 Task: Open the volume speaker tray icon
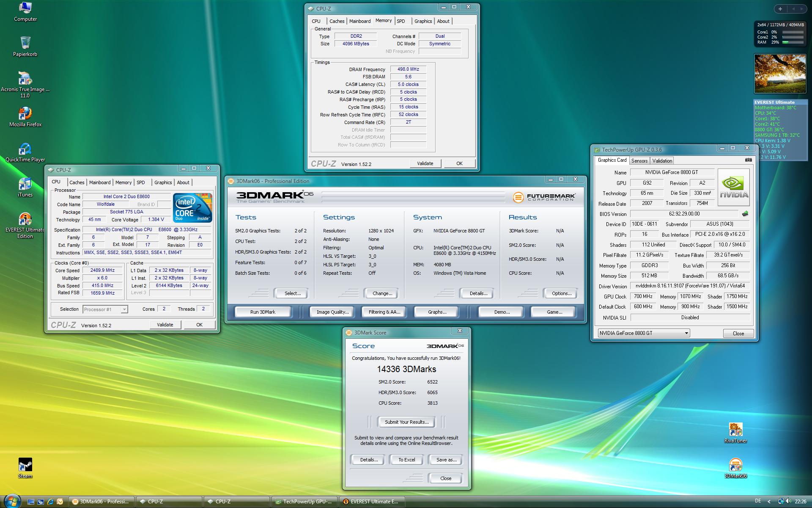tap(788, 501)
